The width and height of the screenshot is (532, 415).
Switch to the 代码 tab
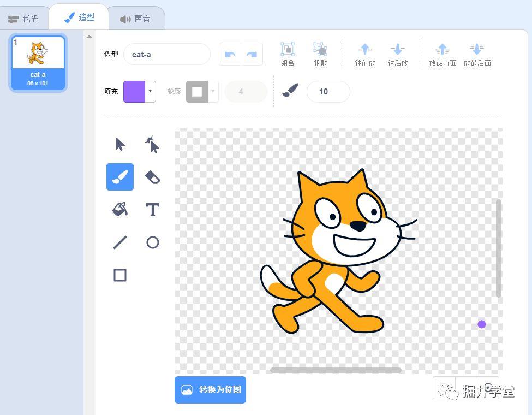pyautogui.click(x=23, y=19)
